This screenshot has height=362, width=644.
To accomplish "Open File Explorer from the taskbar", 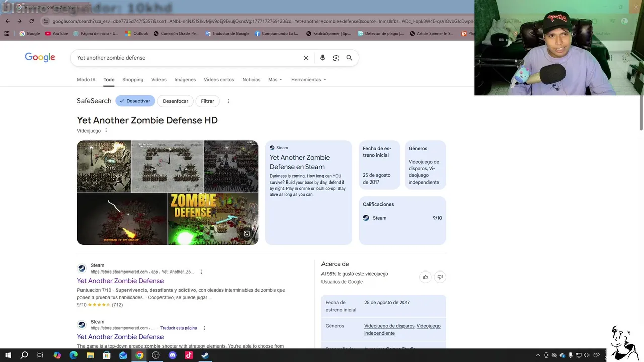I will (90, 355).
